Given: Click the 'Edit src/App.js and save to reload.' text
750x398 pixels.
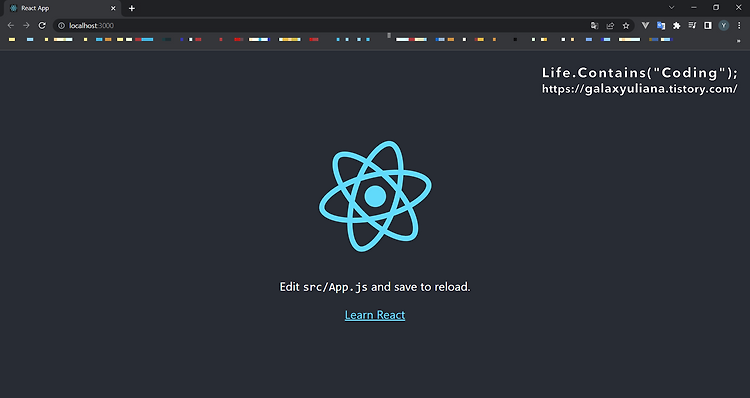Looking at the screenshot, I should 375,287.
